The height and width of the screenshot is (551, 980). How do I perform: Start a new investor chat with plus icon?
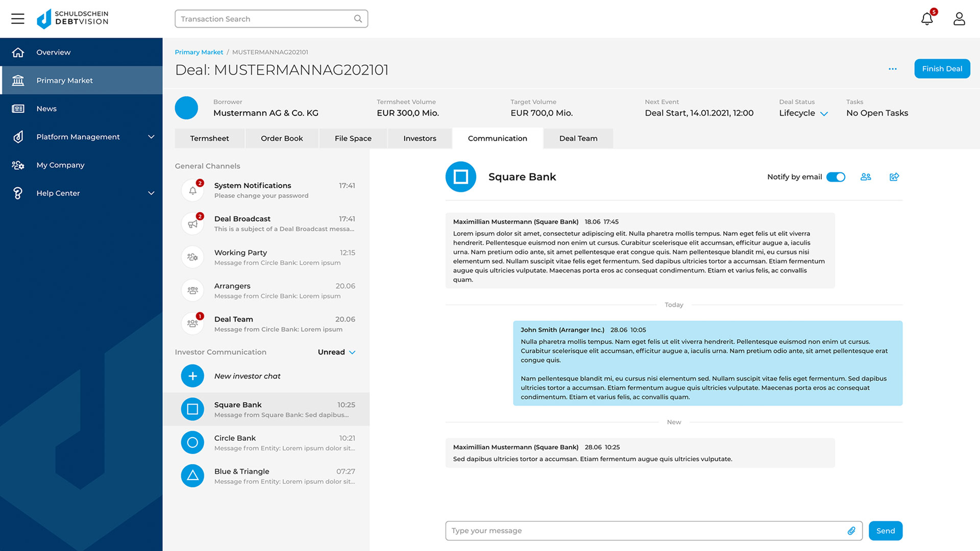(x=192, y=376)
